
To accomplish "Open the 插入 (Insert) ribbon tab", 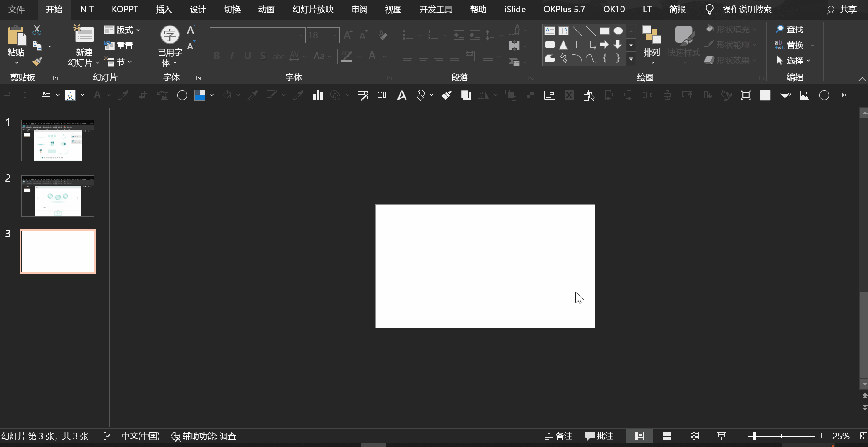I will click(x=164, y=10).
